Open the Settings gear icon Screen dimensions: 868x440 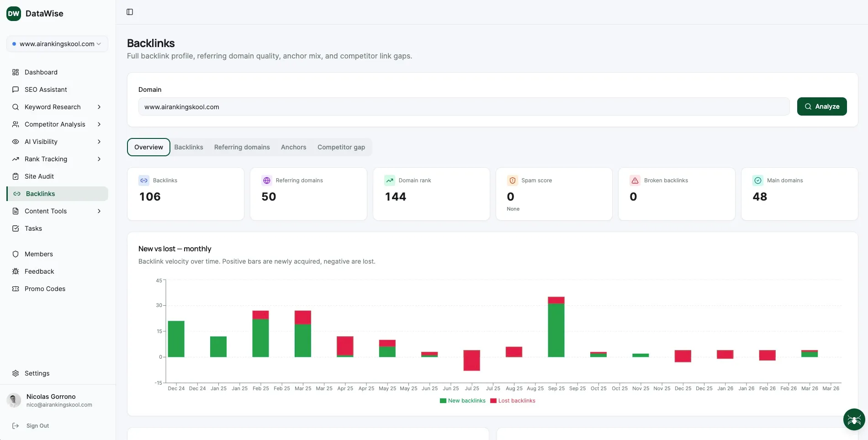click(16, 373)
